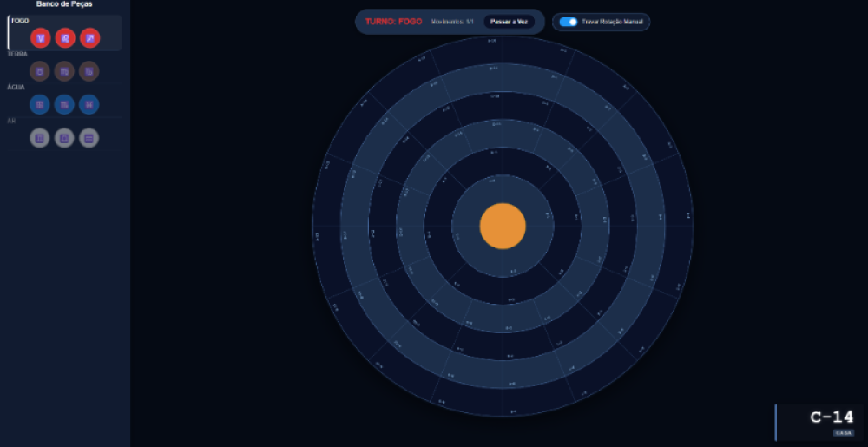Click the ÁGUA group label
This screenshot has width=868, height=447.
pyautogui.click(x=16, y=87)
